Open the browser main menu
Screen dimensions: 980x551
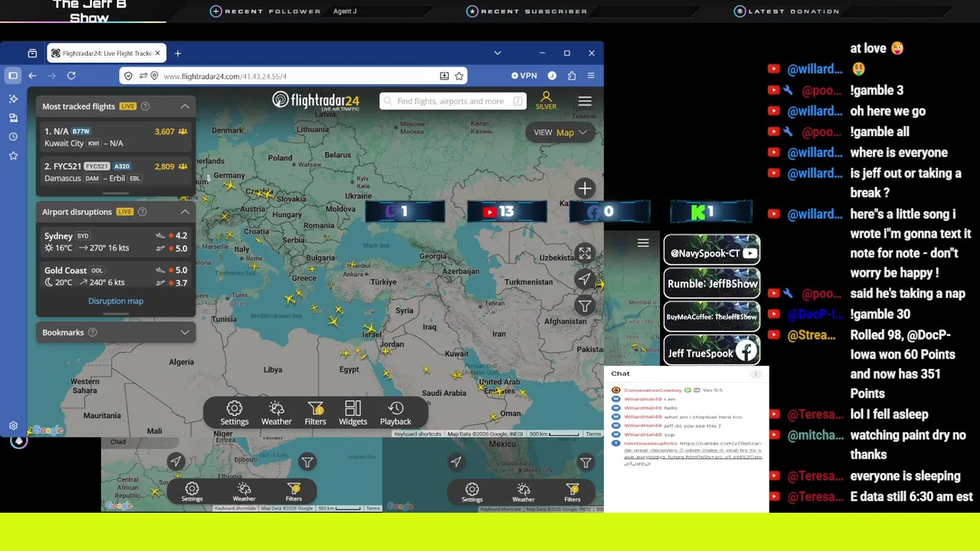click(591, 76)
